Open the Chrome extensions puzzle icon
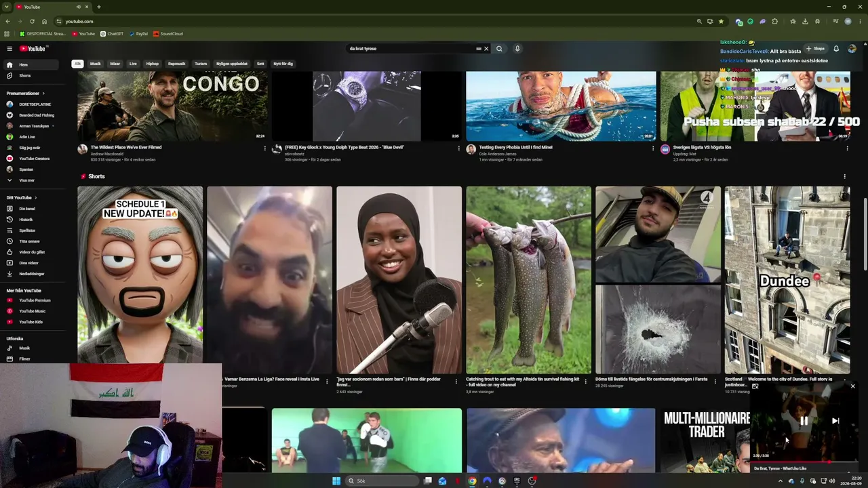868x488 pixels. tap(774, 22)
